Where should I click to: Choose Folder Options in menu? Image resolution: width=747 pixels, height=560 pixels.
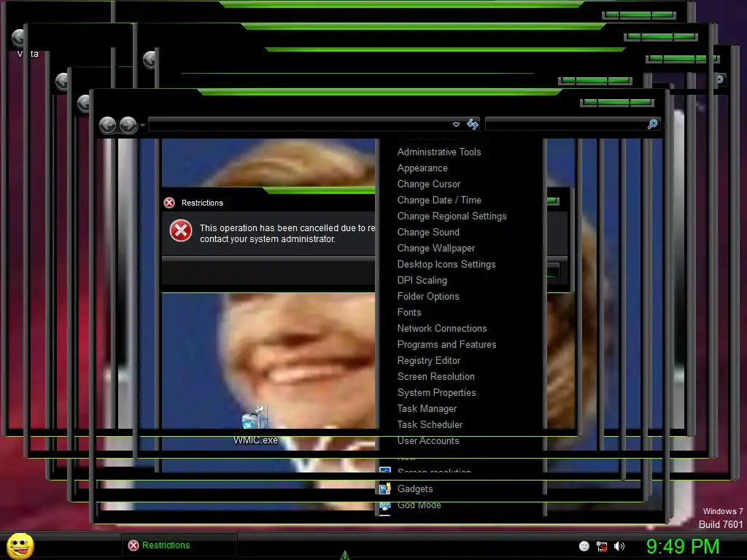[427, 296]
